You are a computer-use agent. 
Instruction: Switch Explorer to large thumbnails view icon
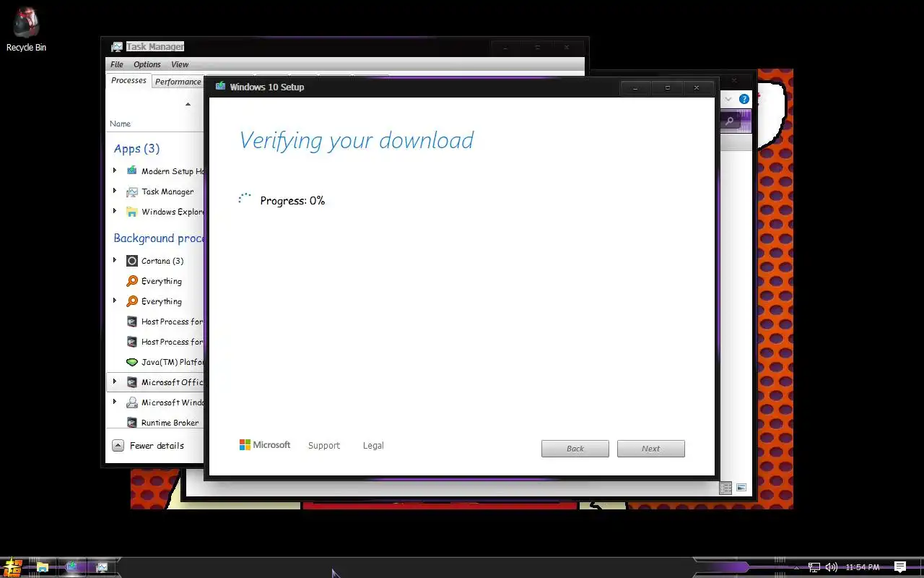[741, 488]
